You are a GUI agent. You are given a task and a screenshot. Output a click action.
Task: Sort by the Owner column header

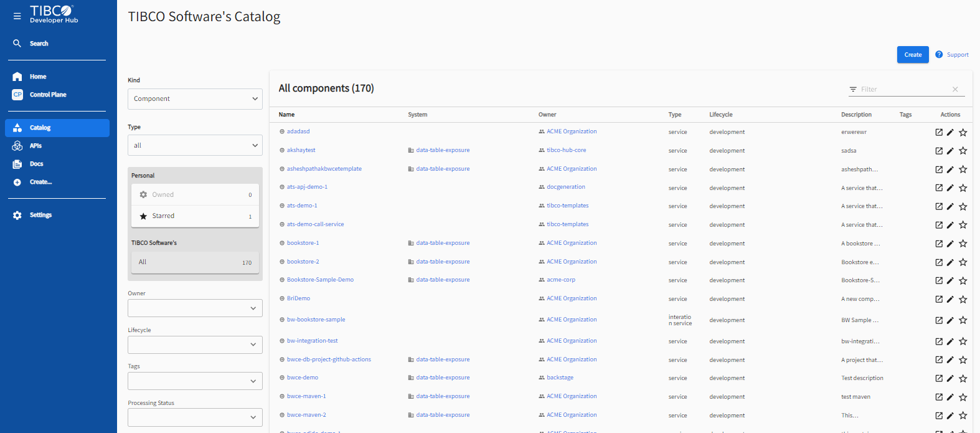tap(547, 115)
